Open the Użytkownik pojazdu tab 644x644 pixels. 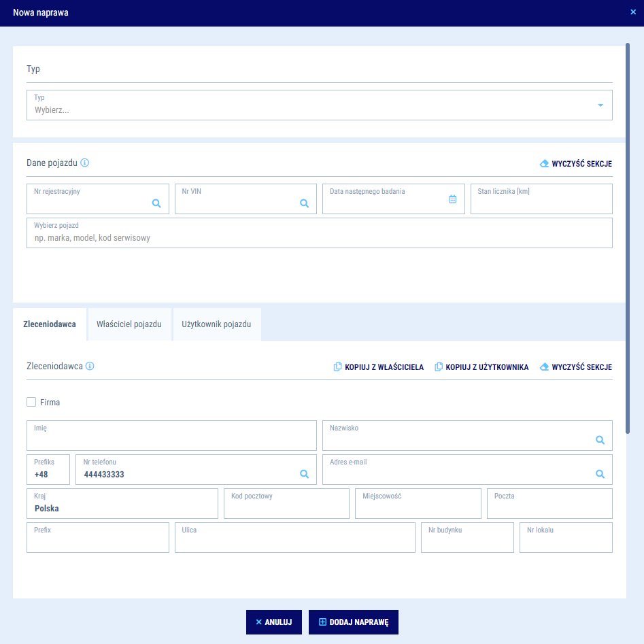tap(216, 324)
